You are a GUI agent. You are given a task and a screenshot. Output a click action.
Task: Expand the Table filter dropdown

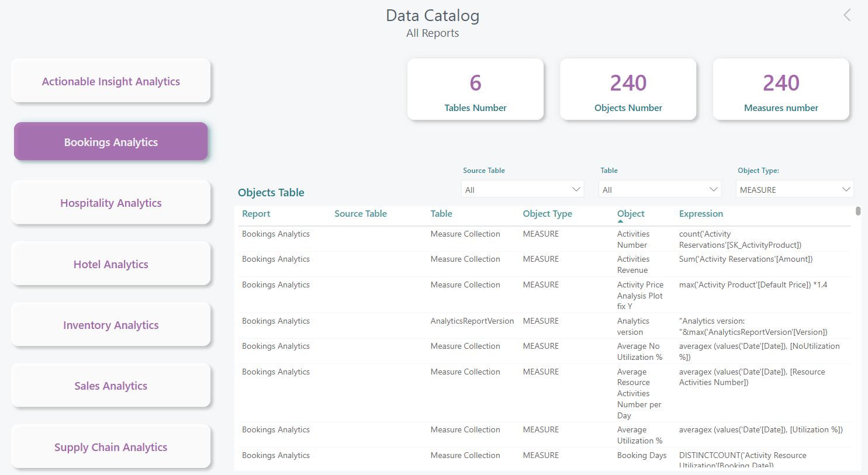tap(659, 189)
